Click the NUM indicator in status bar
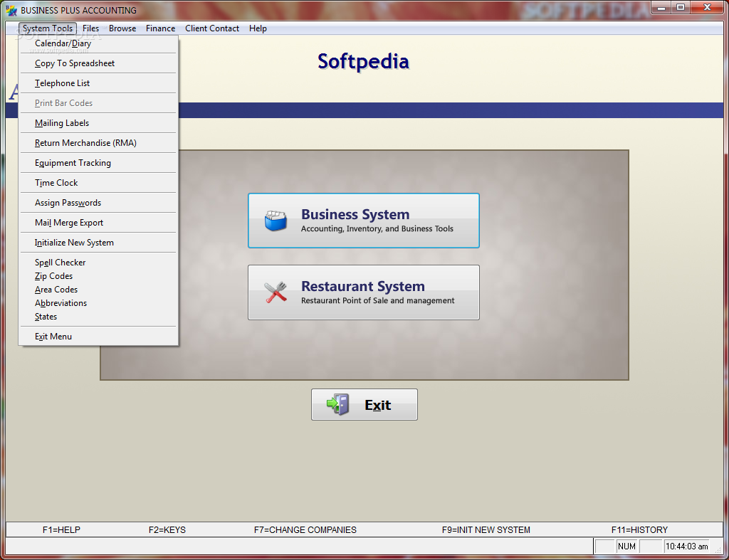729x560 pixels. tap(626, 546)
